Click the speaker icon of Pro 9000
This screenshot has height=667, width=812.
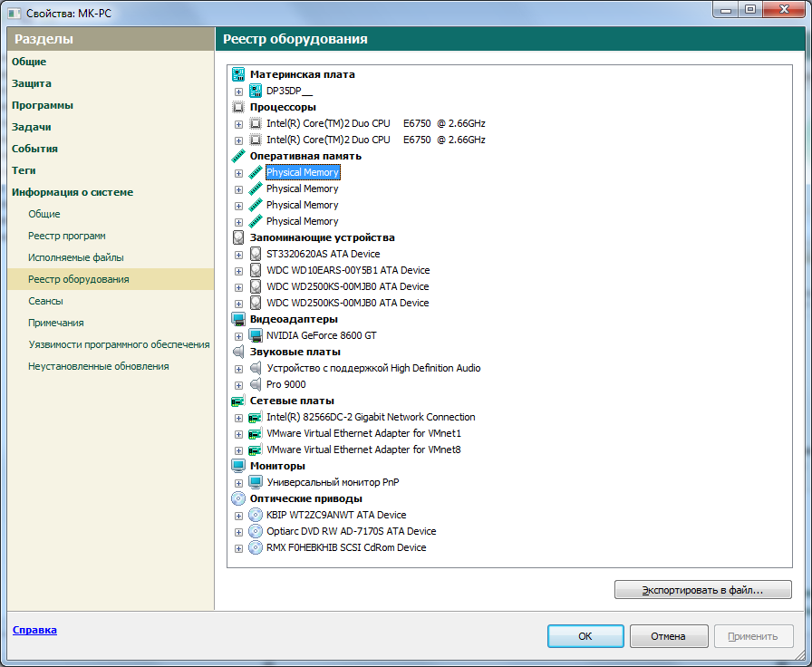click(256, 384)
